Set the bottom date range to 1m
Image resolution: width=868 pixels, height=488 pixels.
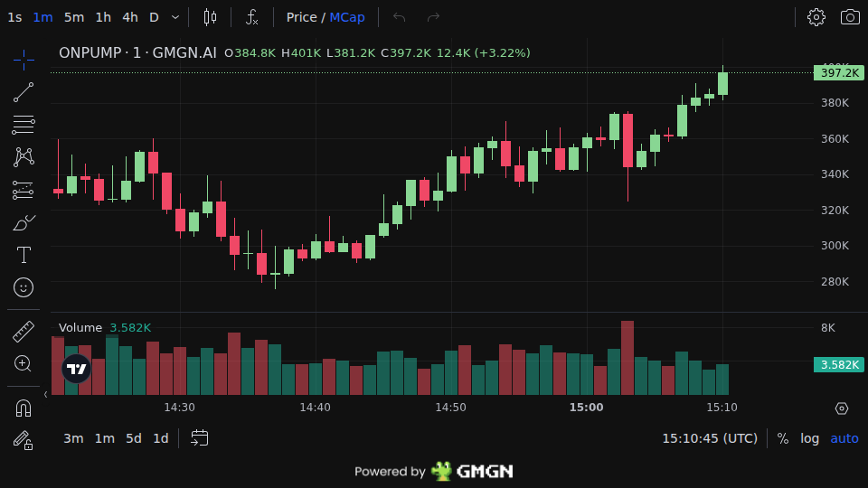point(105,438)
